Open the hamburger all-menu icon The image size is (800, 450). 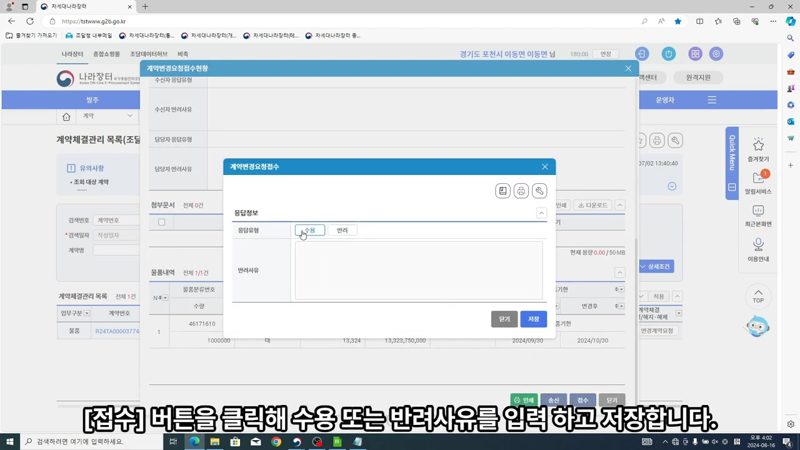712,100
